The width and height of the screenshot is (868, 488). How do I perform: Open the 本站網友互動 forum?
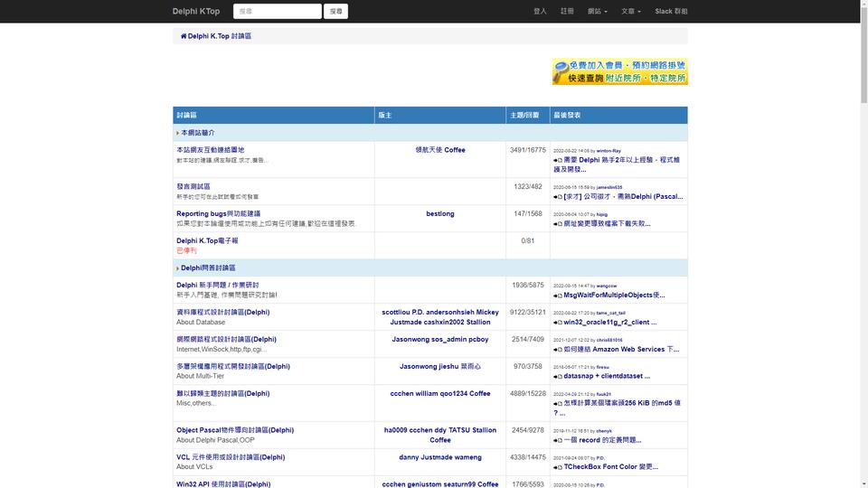[211, 150]
